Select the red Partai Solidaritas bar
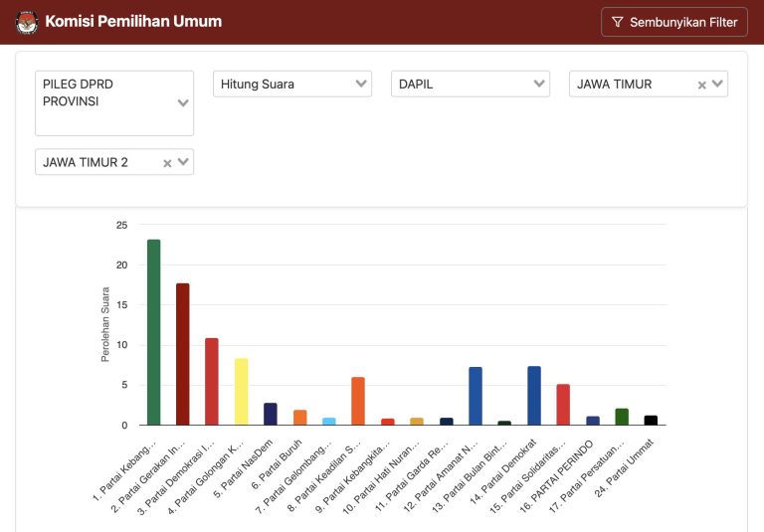The width and height of the screenshot is (764, 532). pos(563,405)
